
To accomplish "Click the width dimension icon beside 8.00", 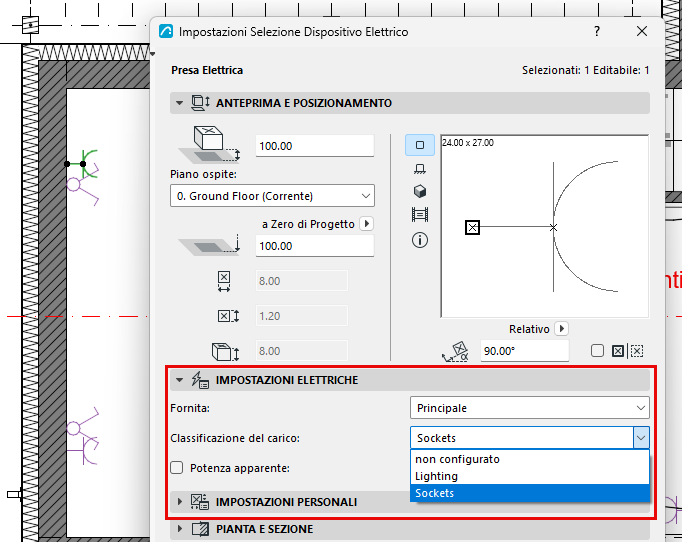I will (x=224, y=281).
